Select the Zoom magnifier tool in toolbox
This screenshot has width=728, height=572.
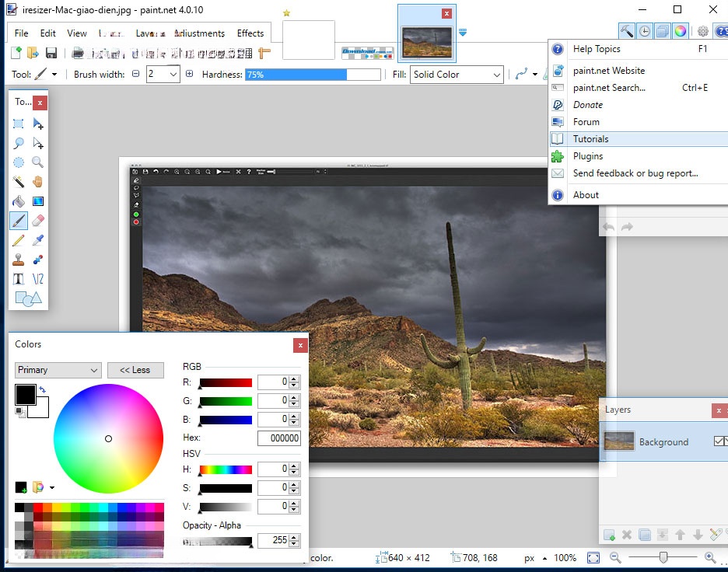pos(38,162)
